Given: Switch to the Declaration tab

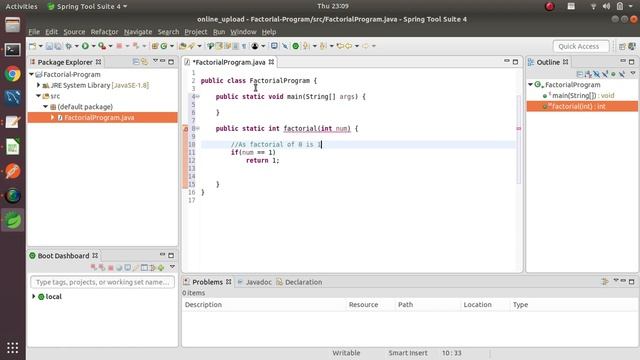Looking at the screenshot, I should (299, 282).
